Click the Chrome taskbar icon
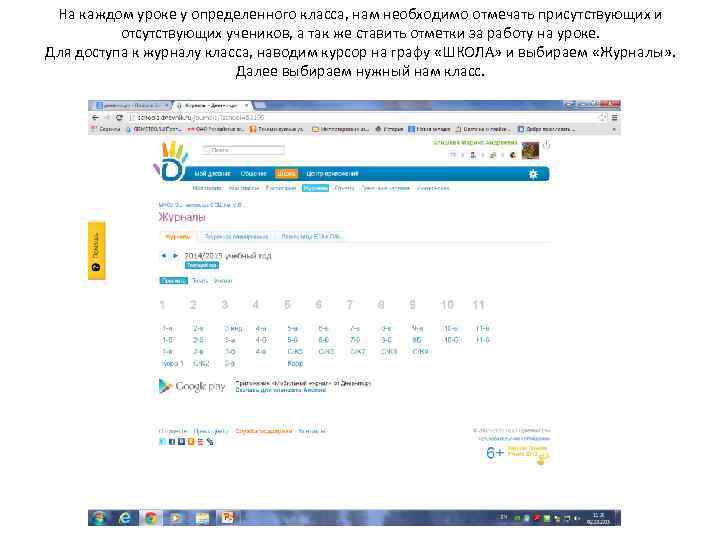The image size is (720, 540). 151,518
